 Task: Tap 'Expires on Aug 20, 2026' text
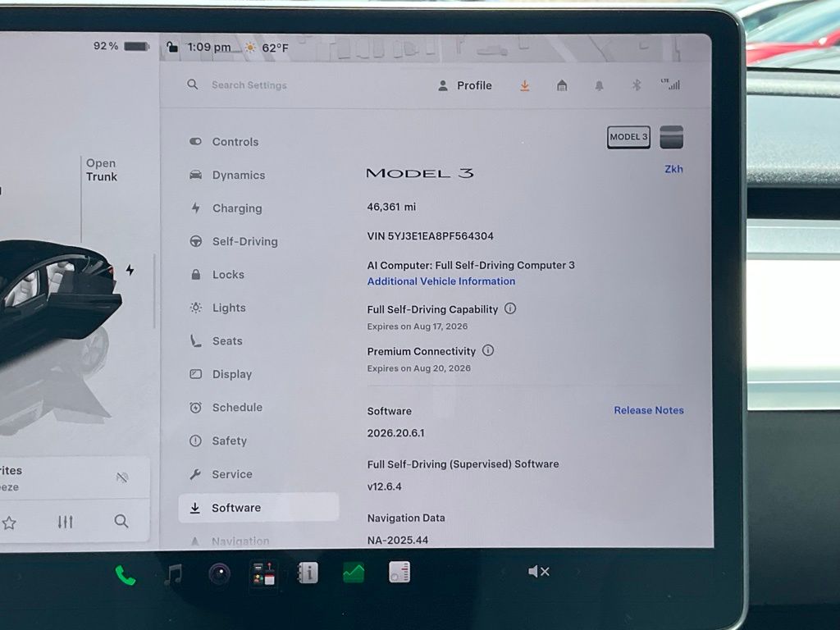pyautogui.click(x=419, y=368)
